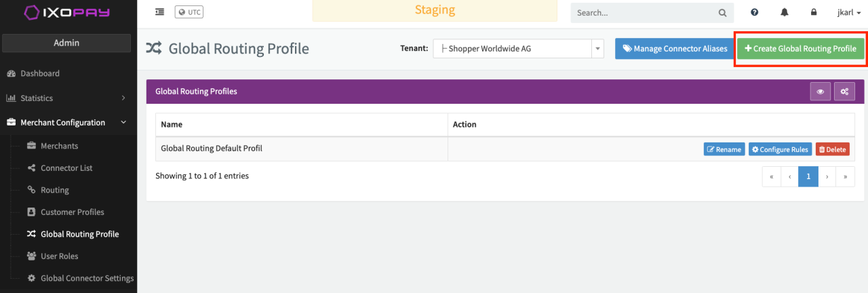868x293 pixels.
Task: Click Create Global Routing Profile button
Action: 800,49
